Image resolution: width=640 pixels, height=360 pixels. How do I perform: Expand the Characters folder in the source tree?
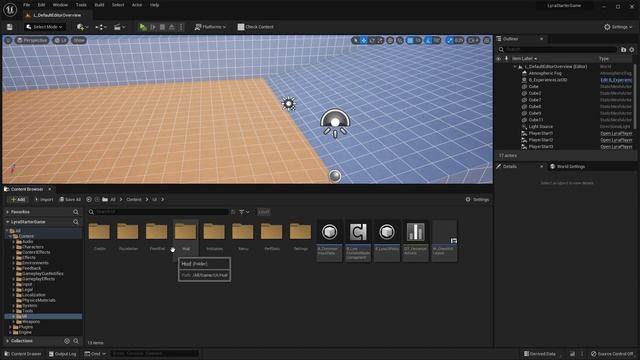13,247
